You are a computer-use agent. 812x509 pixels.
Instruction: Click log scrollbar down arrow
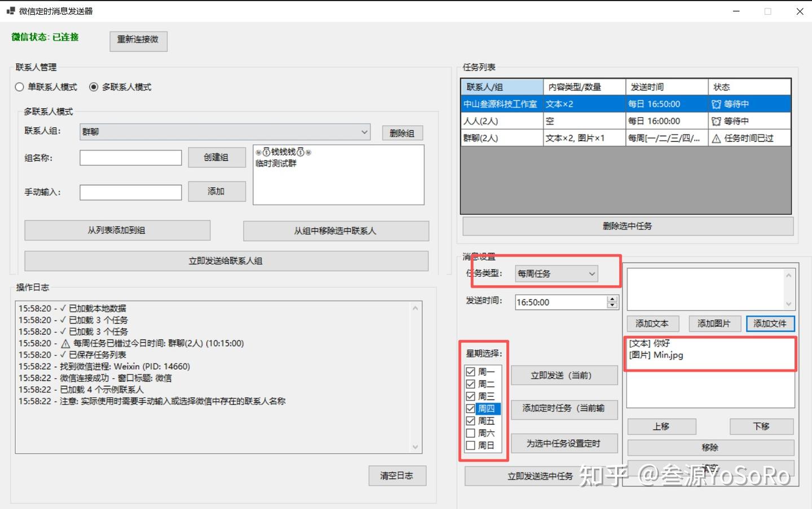click(416, 447)
